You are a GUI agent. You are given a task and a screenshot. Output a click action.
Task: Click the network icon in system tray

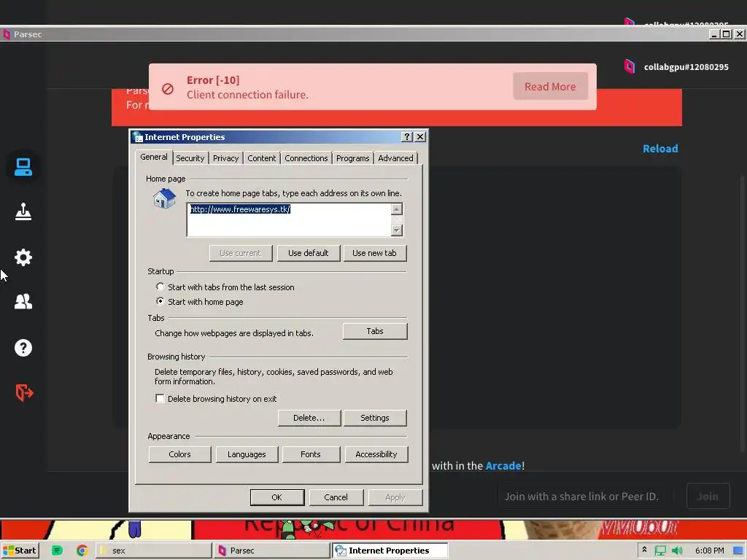(660, 551)
